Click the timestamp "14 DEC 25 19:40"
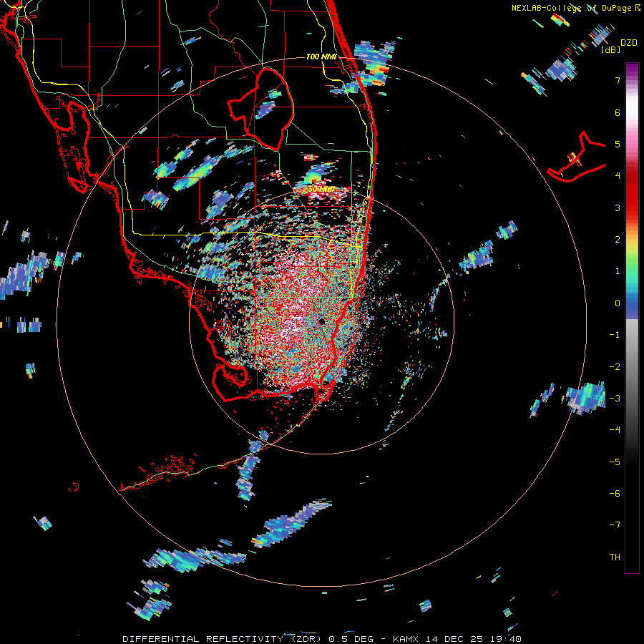This screenshot has height=644, width=644. 474,639
